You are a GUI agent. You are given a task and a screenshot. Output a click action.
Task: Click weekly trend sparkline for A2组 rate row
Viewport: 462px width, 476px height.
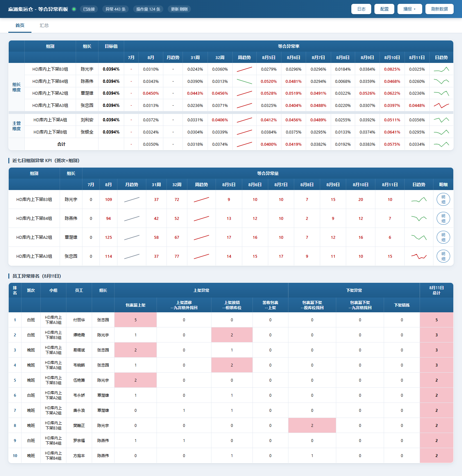(244, 93)
